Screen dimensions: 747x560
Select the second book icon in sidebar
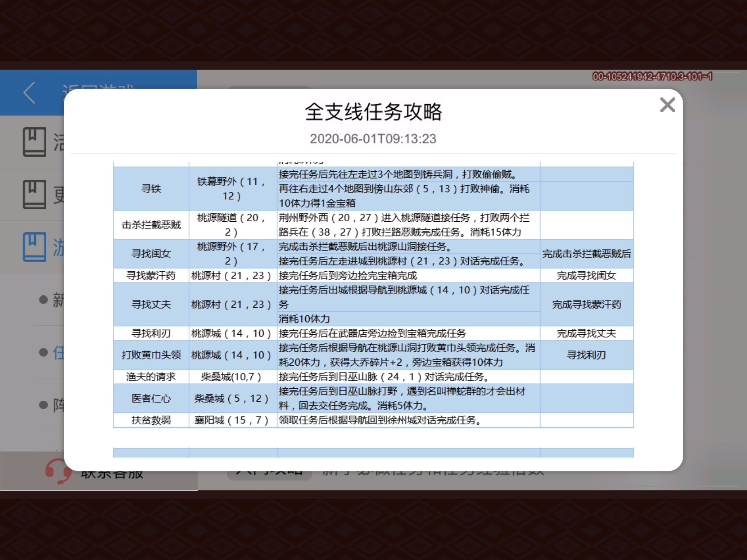(x=35, y=194)
